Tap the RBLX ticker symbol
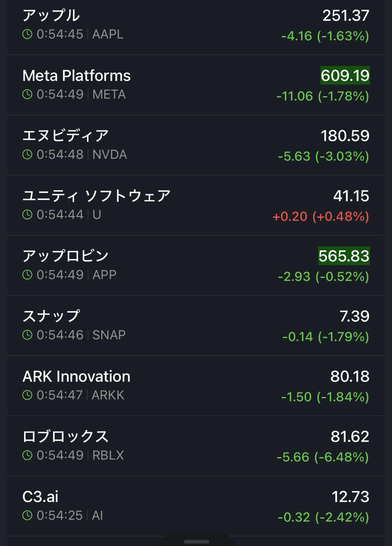 108,455
